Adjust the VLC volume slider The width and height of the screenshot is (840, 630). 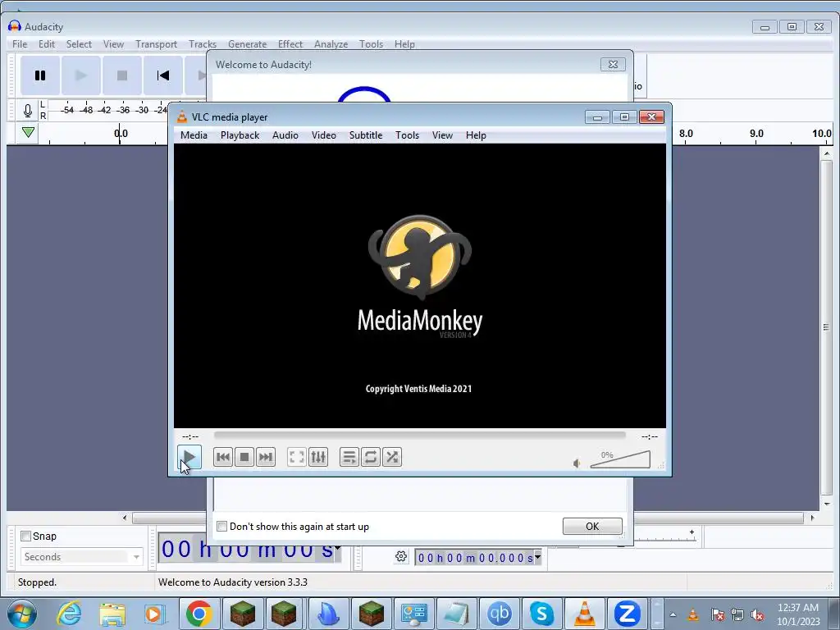[x=620, y=459]
